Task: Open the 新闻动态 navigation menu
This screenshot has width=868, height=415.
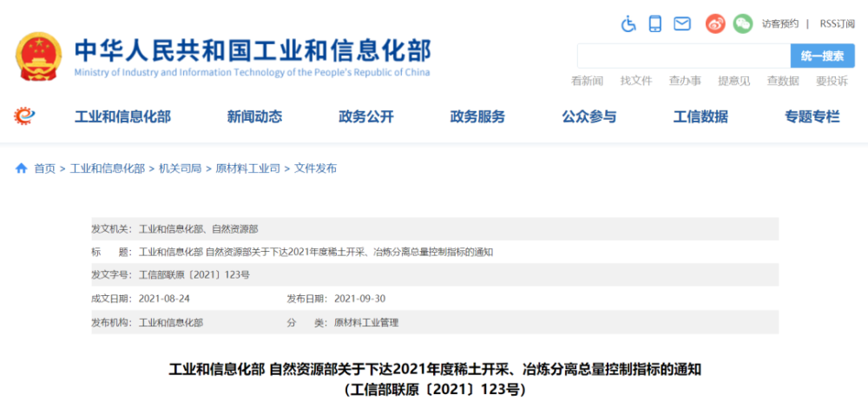Action: point(254,116)
